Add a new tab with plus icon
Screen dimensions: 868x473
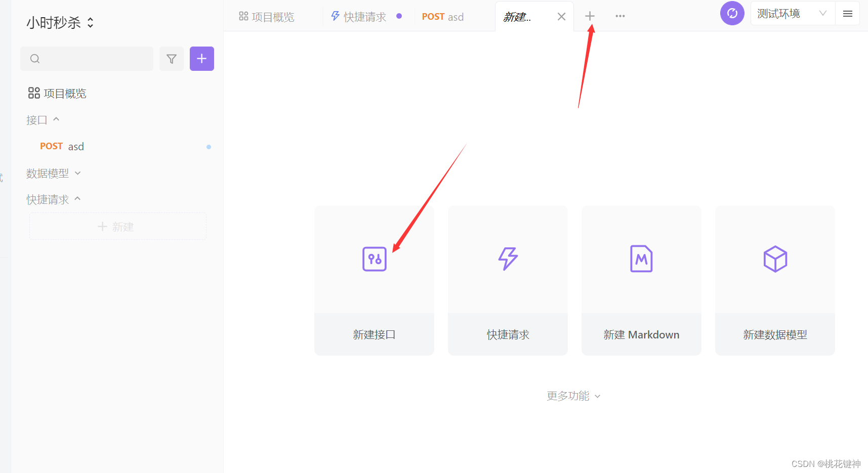pos(590,16)
